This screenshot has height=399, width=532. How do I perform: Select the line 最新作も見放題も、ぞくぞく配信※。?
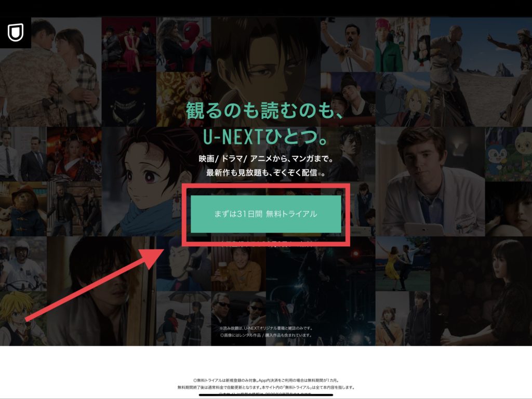pos(266,172)
